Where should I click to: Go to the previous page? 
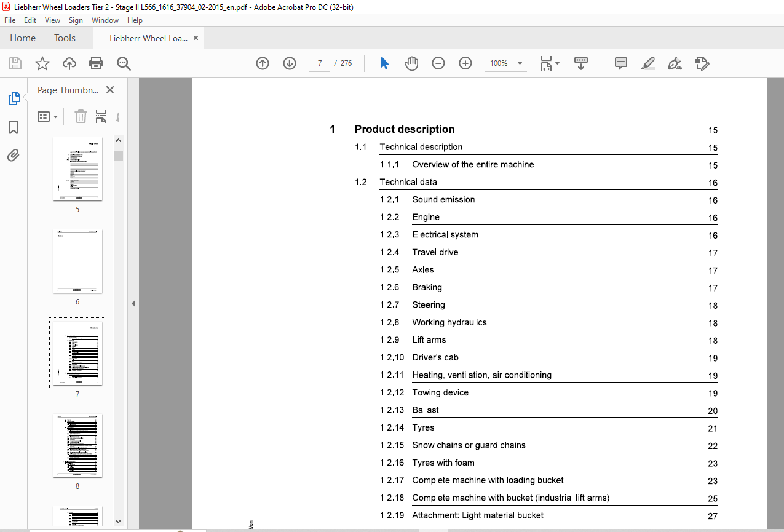point(263,63)
